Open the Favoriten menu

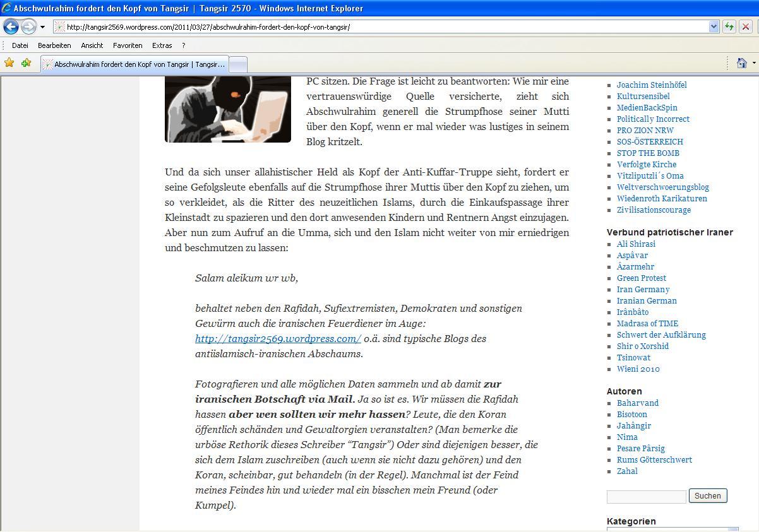coord(128,45)
